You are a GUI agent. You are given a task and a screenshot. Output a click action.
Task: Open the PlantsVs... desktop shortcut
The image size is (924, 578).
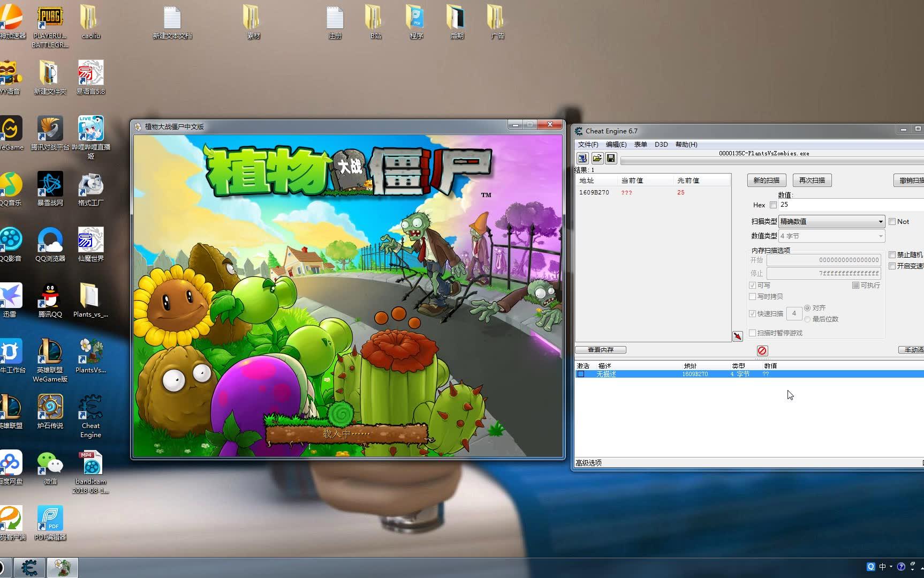pos(90,355)
